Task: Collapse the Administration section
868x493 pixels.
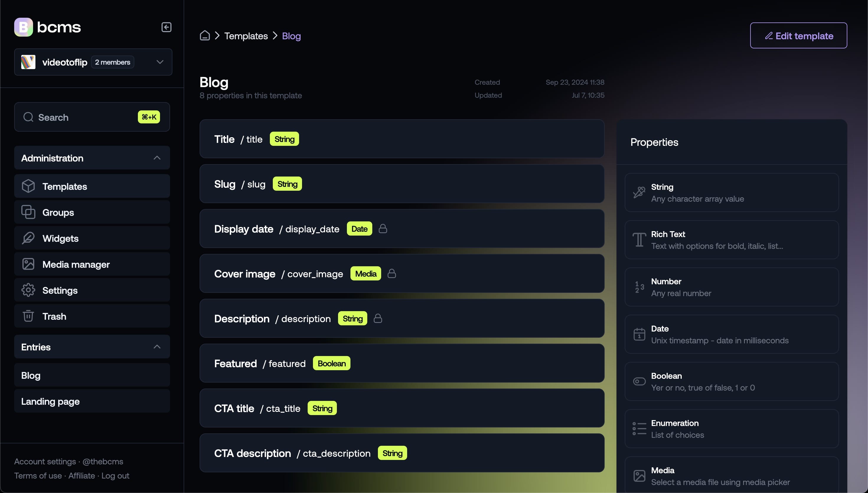Action: click(x=157, y=158)
